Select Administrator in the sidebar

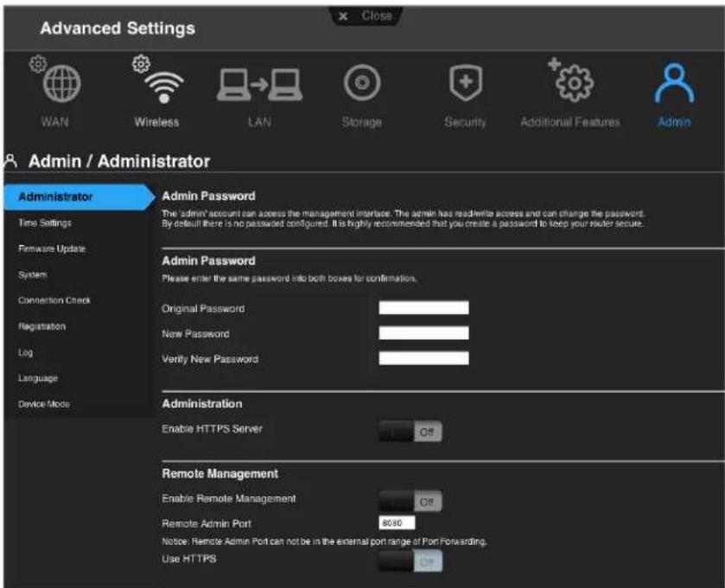79,197
